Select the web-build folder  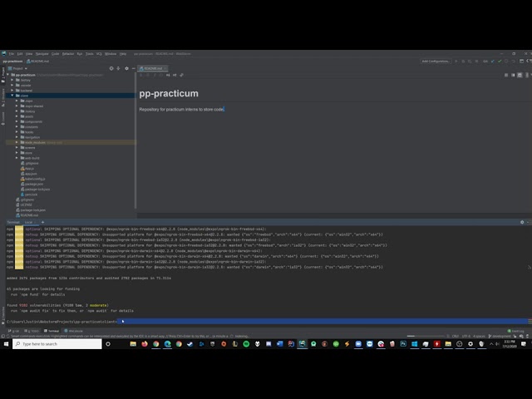coord(32,158)
